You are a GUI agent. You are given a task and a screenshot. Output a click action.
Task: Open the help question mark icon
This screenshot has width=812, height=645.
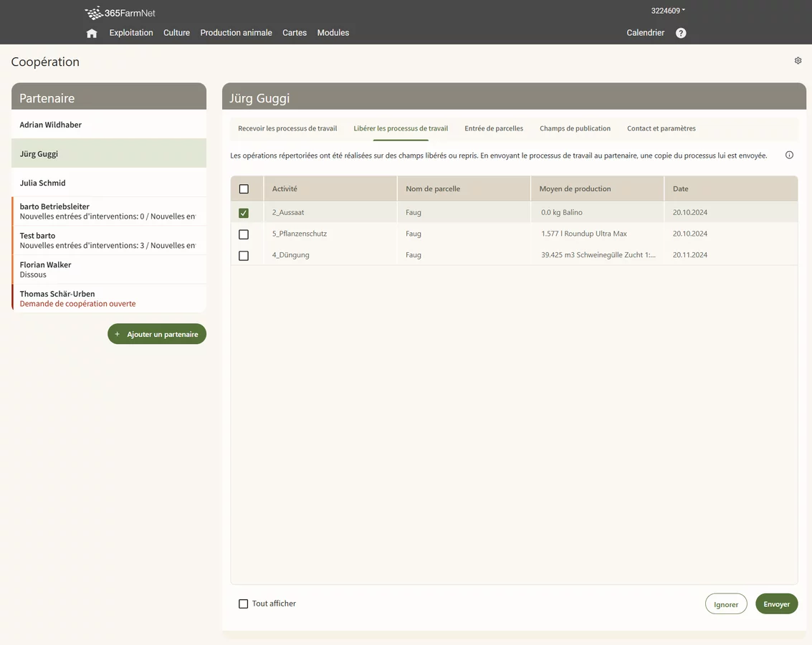681,33
